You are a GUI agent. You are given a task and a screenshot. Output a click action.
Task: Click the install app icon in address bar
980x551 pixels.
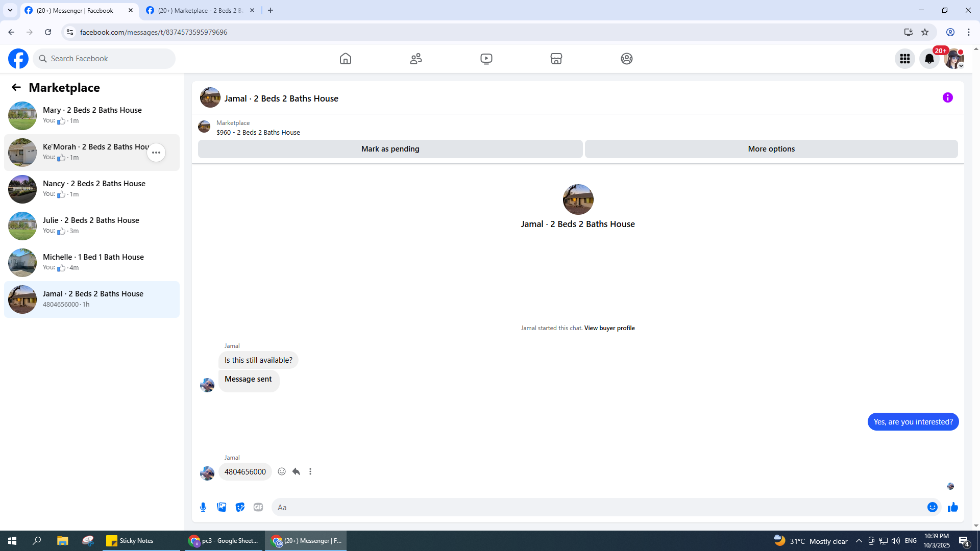tap(909, 32)
